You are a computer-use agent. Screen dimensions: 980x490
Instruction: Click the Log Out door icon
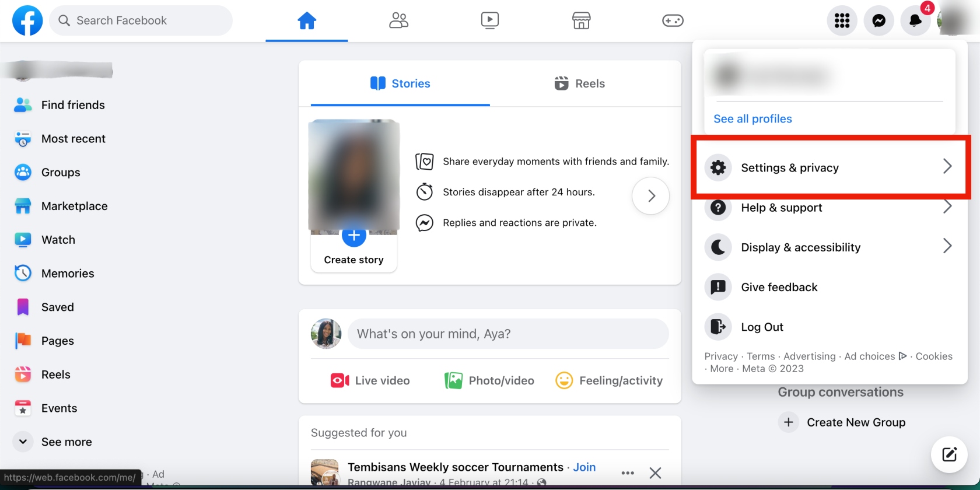coord(718,327)
